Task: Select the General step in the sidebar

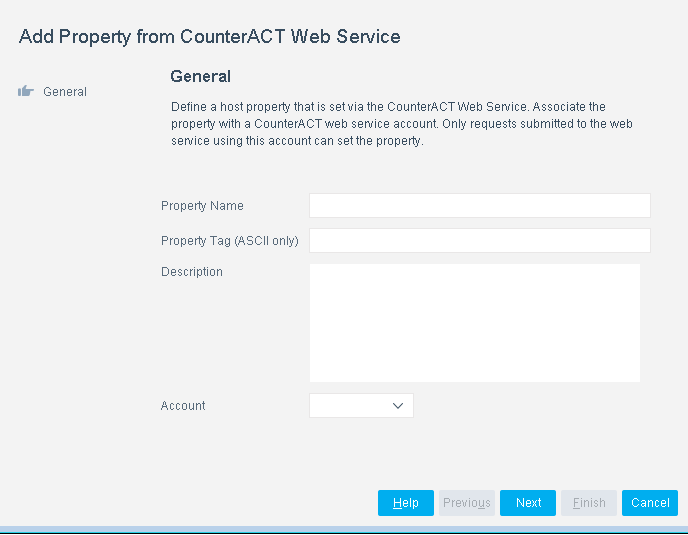Action: [x=64, y=92]
